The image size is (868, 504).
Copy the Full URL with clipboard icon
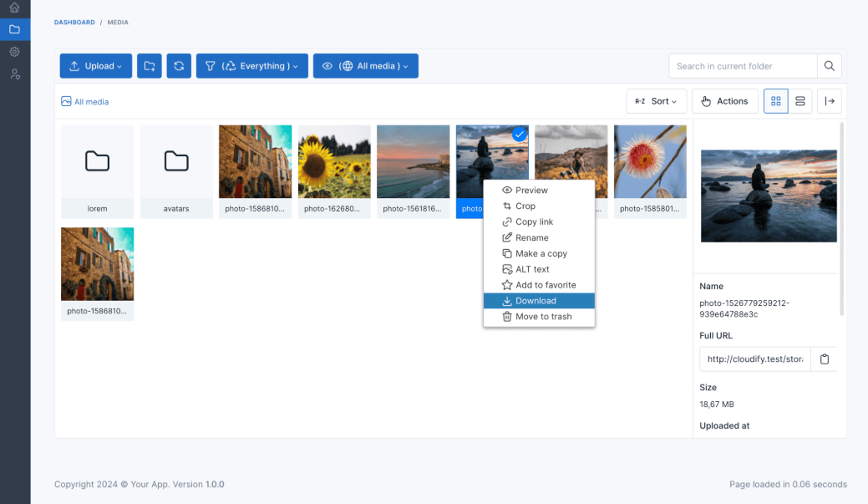coord(825,359)
